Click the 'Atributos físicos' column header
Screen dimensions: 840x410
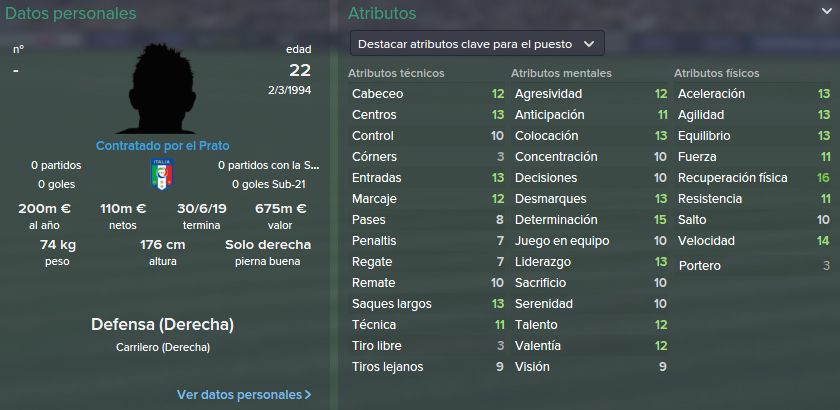coord(716,73)
